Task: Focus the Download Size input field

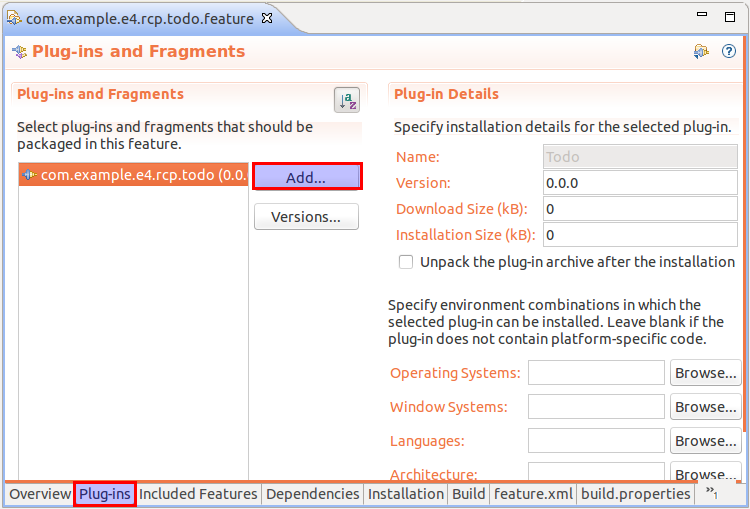Action: click(x=640, y=209)
